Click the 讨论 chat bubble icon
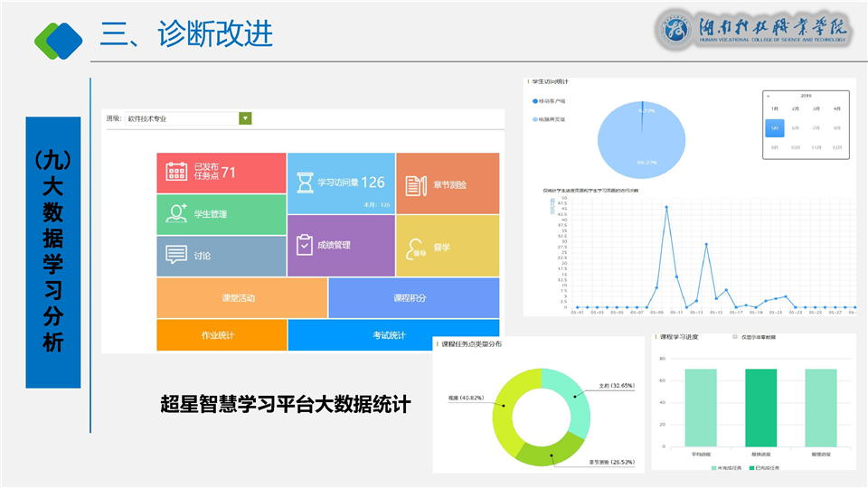 pyautogui.click(x=176, y=256)
